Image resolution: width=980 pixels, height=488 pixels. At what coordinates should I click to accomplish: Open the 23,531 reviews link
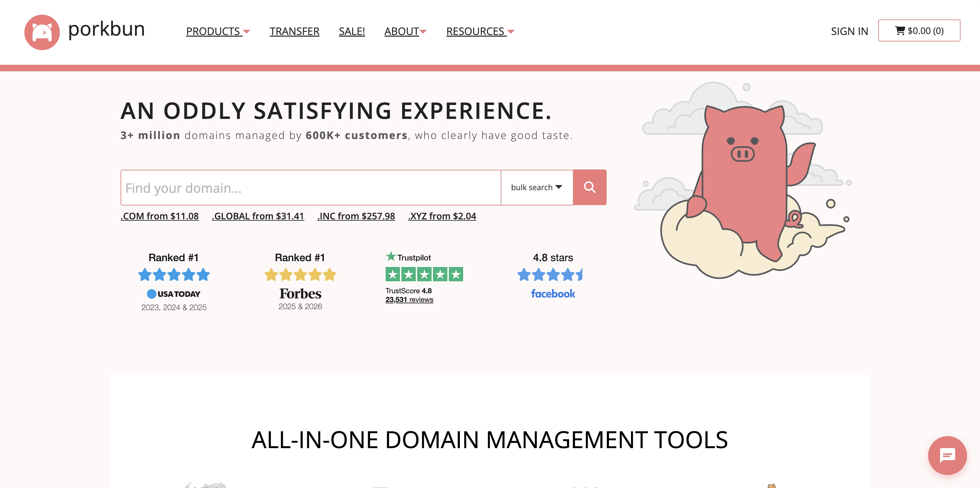[x=409, y=299]
